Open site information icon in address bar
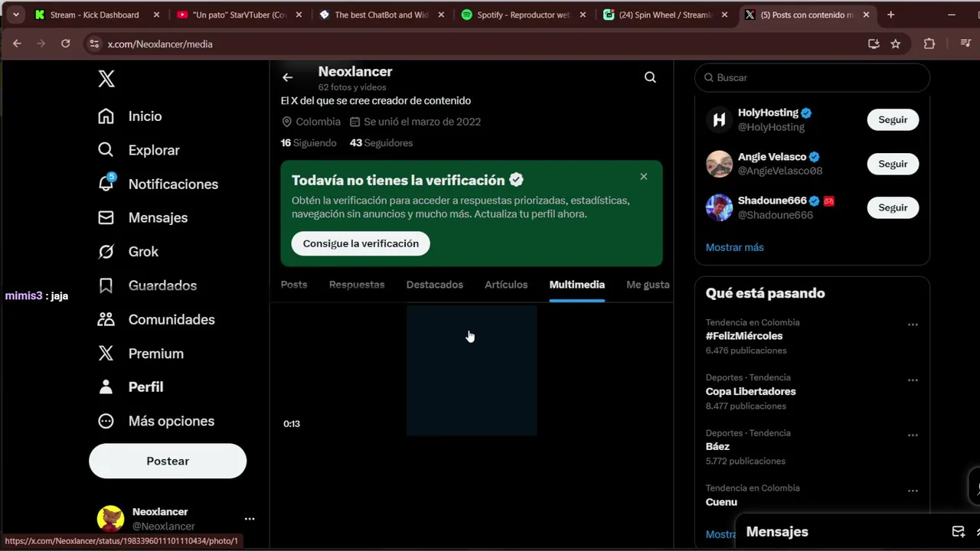The width and height of the screenshot is (980, 551). (x=94, y=44)
